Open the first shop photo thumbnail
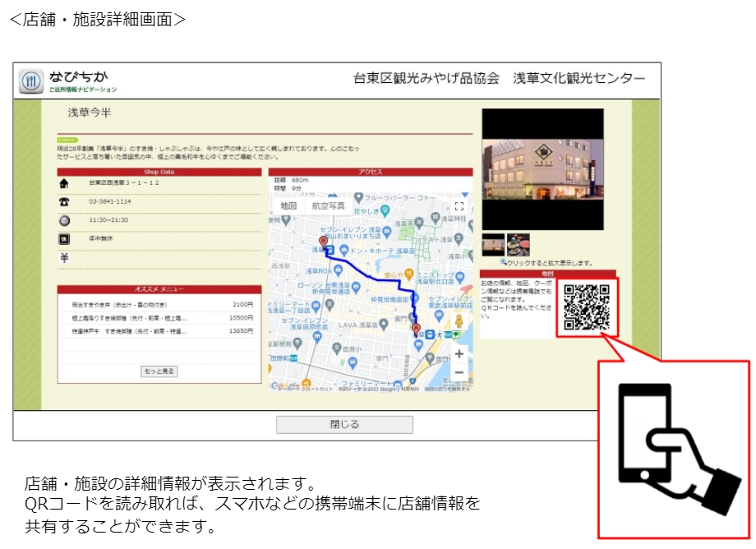 click(x=493, y=245)
